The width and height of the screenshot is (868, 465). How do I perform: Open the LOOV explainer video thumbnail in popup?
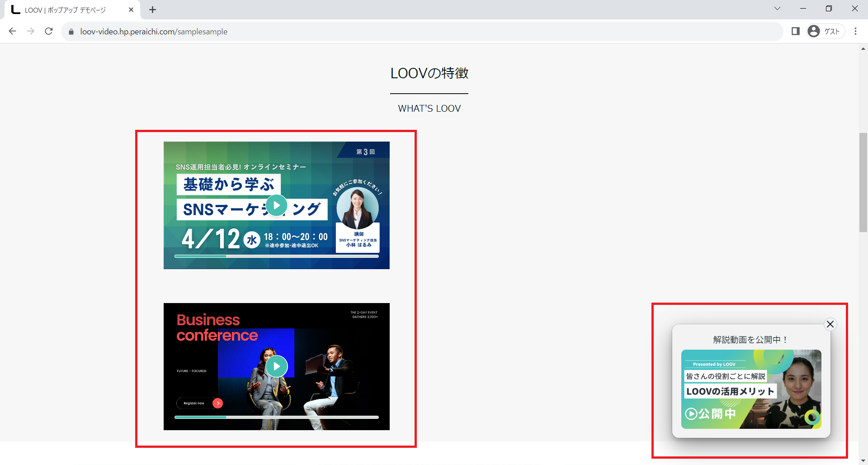point(751,389)
